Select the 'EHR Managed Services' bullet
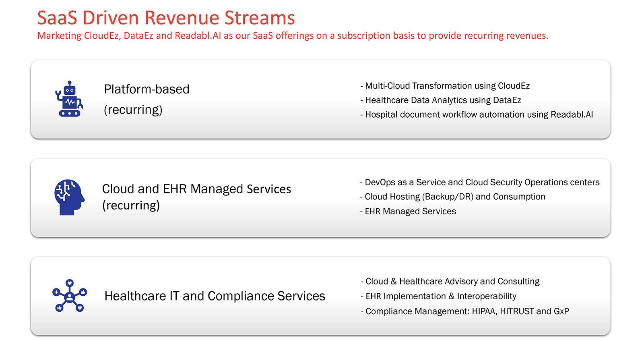This screenshot has width=644, height=340. [x=408, y=211]
